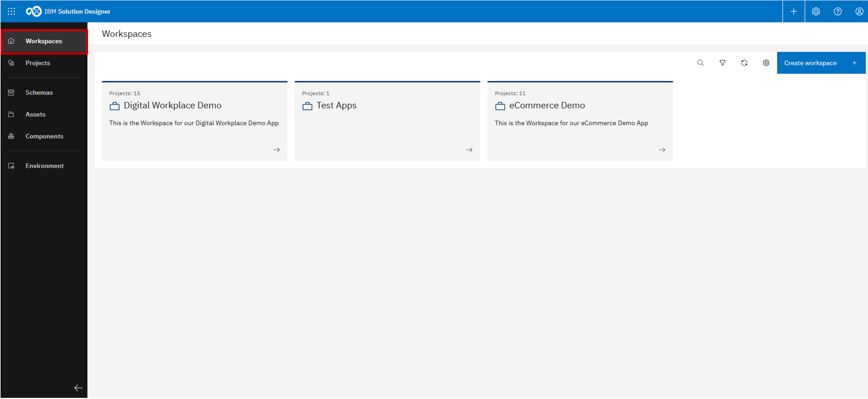Open the user account icon
The height and width of the screenshot is (399, 868).
click(859, 11)
